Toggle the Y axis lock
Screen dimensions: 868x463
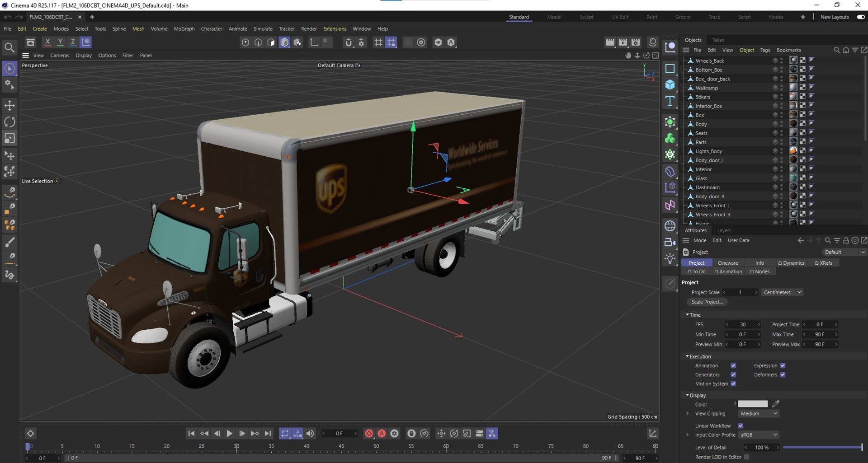coord(60,42)
